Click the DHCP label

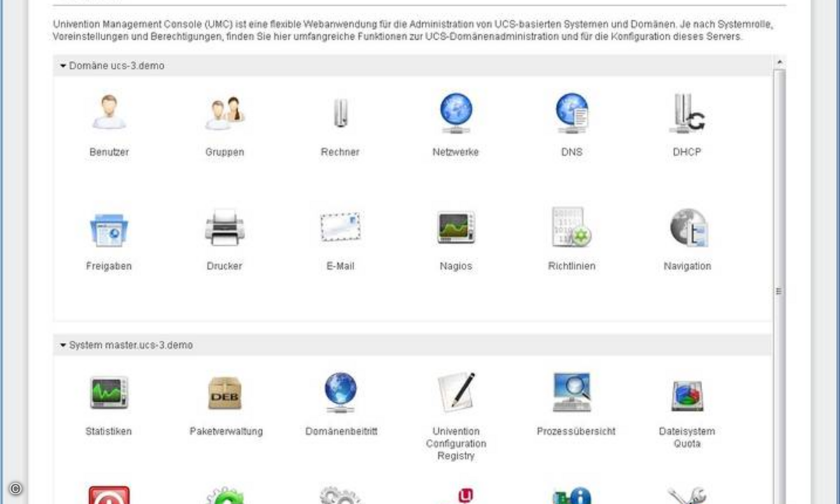tap(687, 152)
